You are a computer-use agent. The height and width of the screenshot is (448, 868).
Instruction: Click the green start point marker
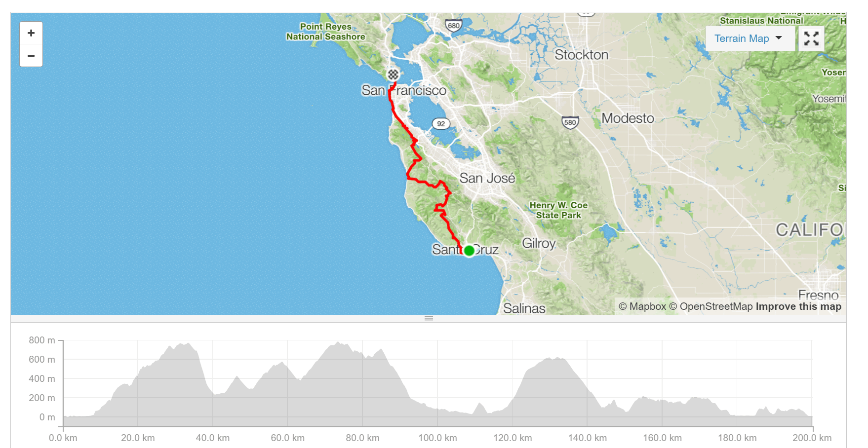tap(469, 251)
